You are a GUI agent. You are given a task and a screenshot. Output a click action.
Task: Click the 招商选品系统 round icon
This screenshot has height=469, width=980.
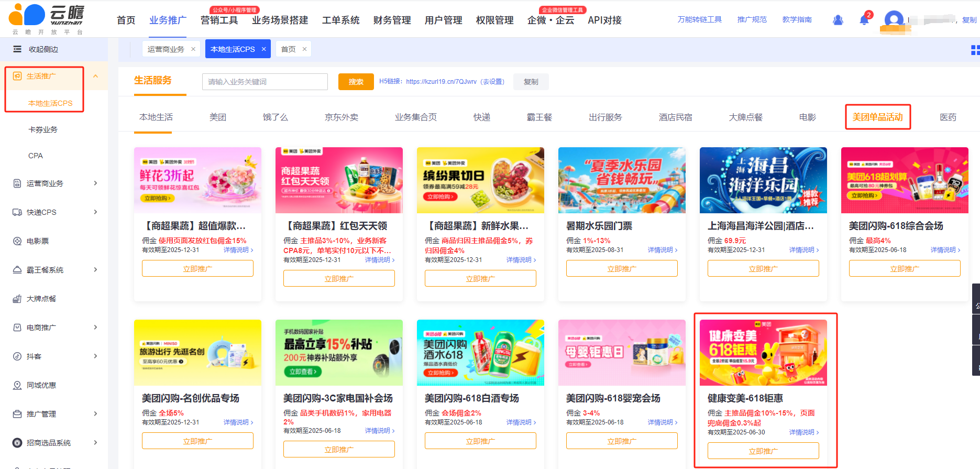click(x=17, y=443)
